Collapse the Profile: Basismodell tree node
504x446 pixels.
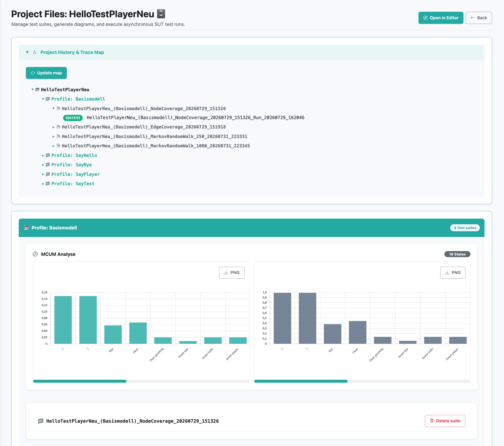(43, 99)
